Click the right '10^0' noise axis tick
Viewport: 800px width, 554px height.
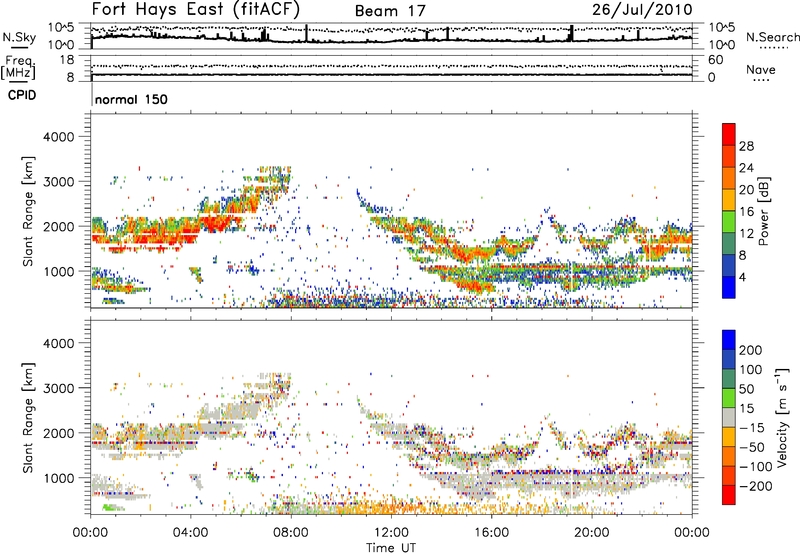point(721,45)
